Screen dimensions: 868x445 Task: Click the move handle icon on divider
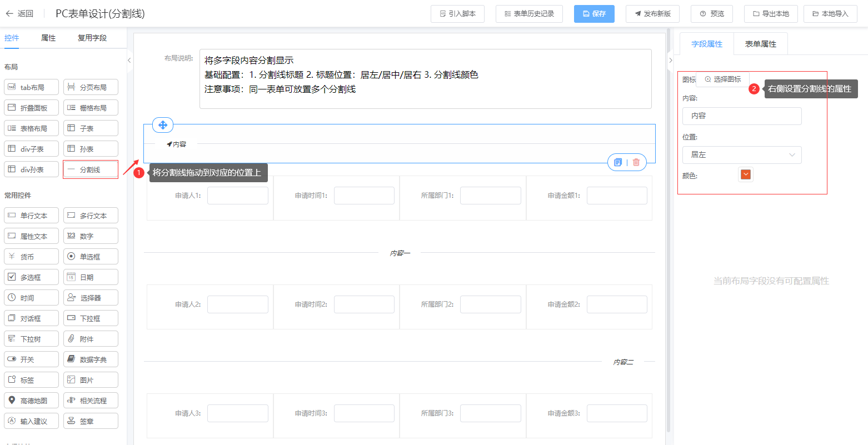point(163,125)
